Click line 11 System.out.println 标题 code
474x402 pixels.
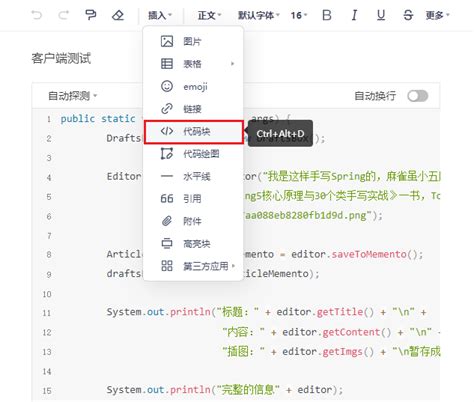point(267,312)
